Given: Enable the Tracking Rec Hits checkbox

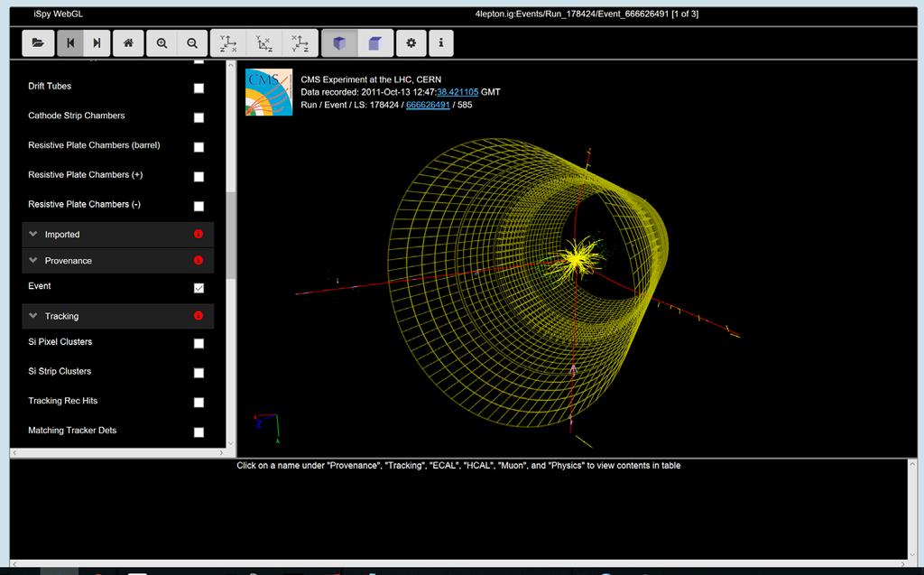Looking at the screenshot, I should pyautogui.click(x=199, y=403).
